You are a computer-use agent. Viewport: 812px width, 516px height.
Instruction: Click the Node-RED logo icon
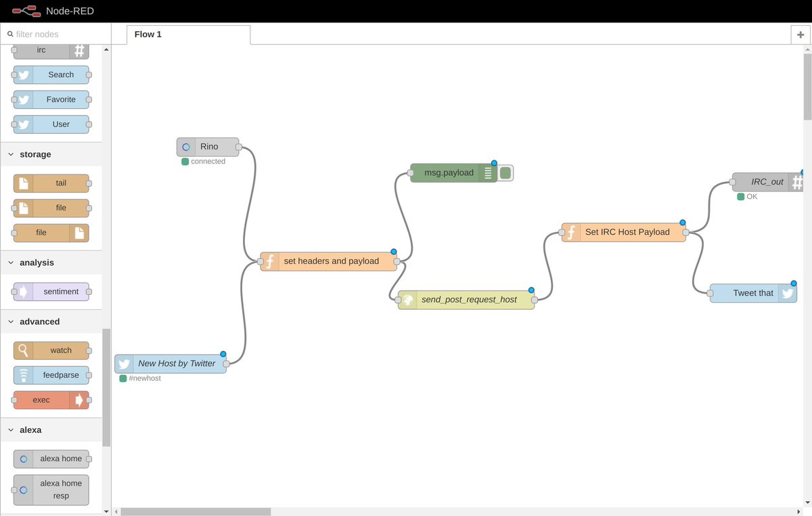pyautogui.click(x=25, y=11)
